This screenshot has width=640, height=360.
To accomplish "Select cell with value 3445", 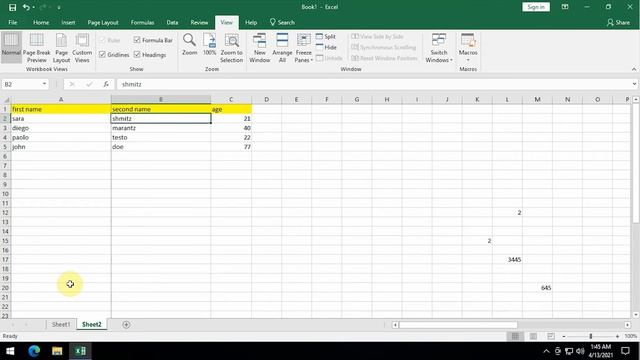I will coord(507,260).
